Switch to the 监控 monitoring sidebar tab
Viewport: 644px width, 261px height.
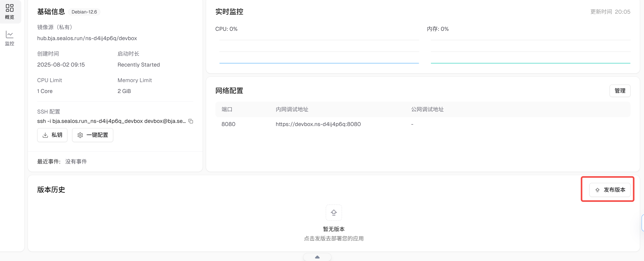pos(10,38)
